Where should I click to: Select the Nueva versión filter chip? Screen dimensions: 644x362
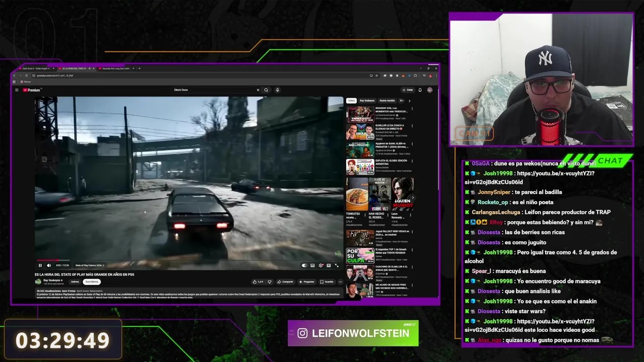[387, 101]
